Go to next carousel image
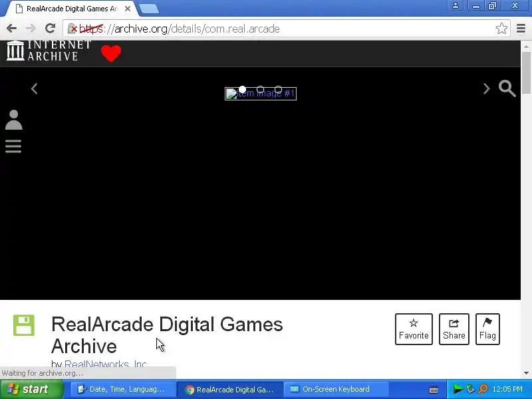This screenshot has height=399, width=532. [486, 89]
